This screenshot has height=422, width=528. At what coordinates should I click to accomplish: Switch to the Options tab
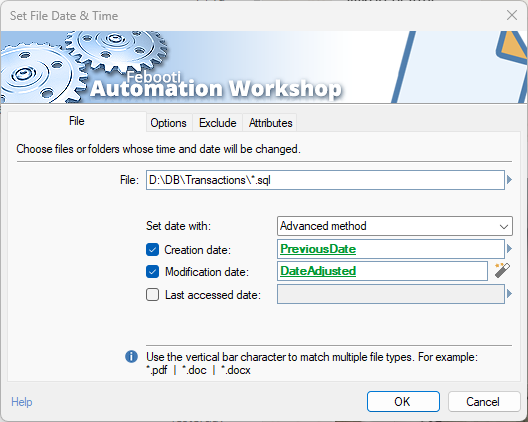click(x=168, y=123)
